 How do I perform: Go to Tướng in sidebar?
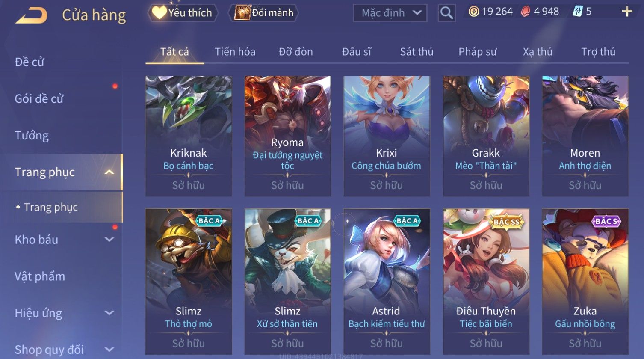[x=32, y=136]
